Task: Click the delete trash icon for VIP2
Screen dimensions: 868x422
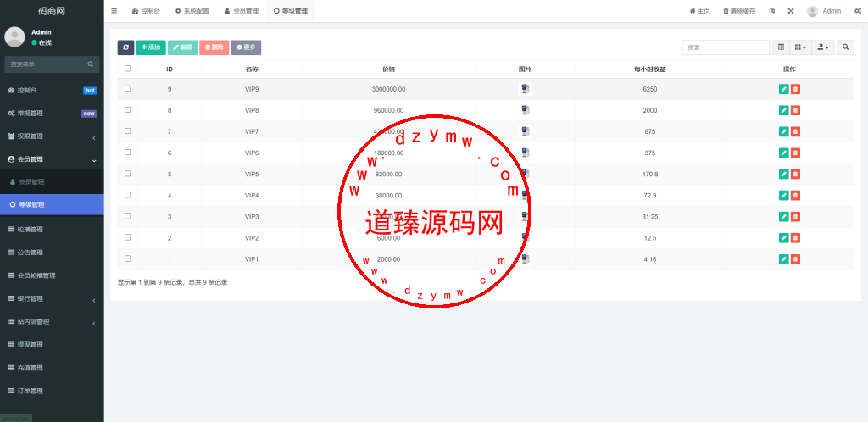Action: [x=795, y=238]
